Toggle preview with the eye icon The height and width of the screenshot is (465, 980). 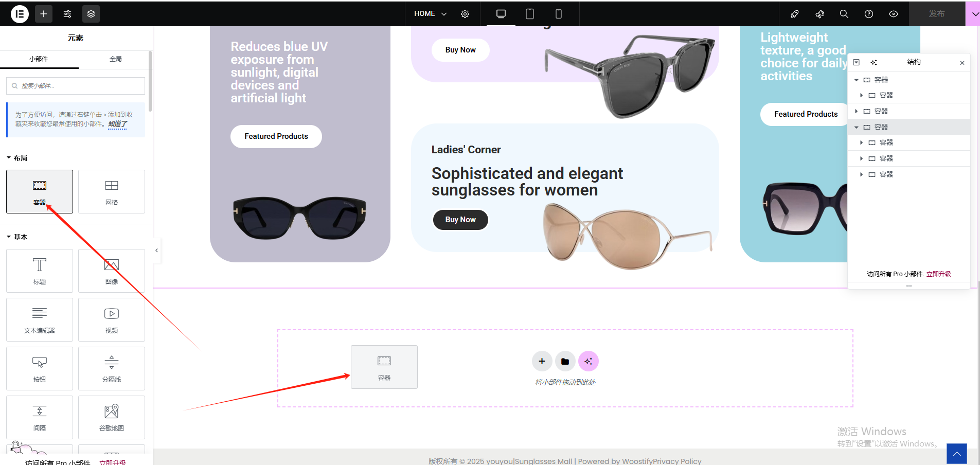pyautogui.click(x=894, y=14)
